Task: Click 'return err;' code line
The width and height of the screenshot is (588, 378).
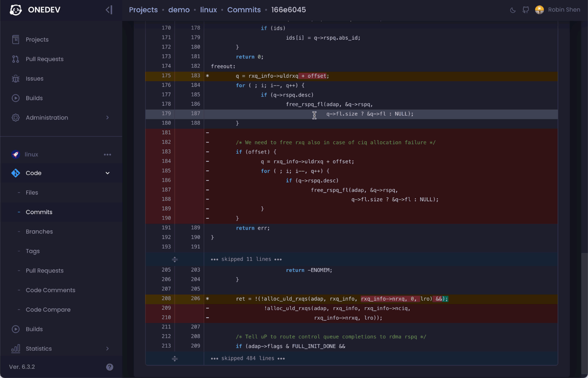Action: [x=253, y=228]
